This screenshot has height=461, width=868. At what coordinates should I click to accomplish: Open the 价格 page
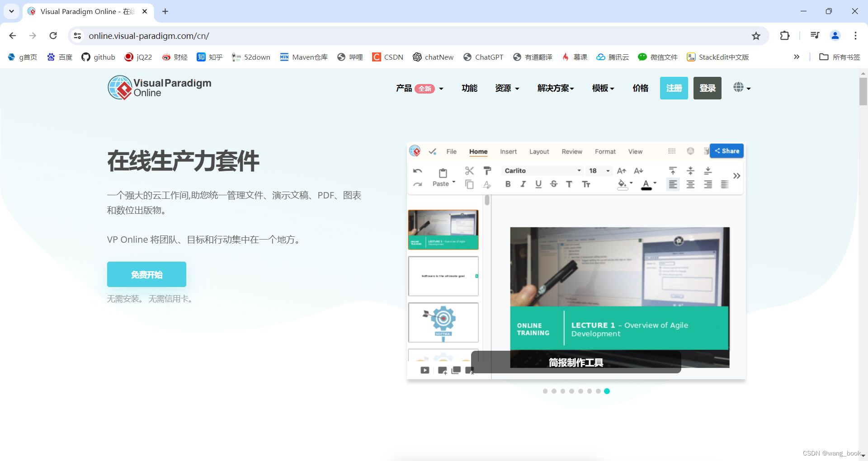640,88
